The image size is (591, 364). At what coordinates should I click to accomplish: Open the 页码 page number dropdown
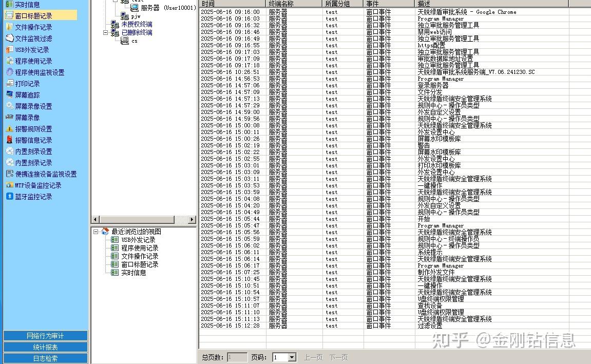292,357
